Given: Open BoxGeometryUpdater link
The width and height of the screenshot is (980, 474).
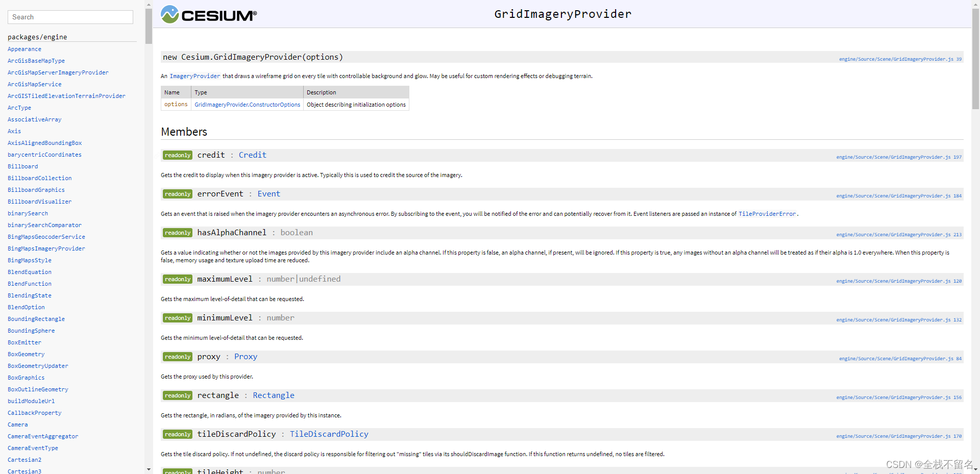Looking at the screenshot, I should [38, 366].
